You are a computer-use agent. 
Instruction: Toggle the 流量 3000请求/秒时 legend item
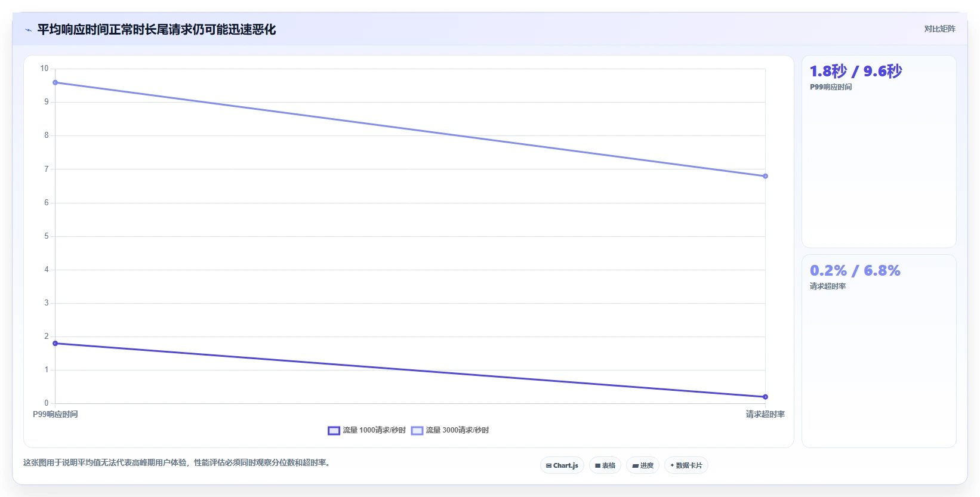[450, 430]
